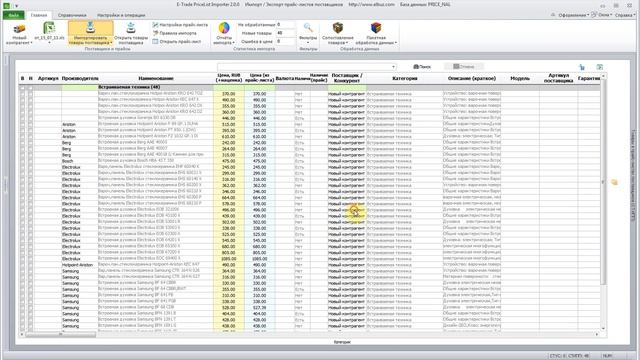Image resolution: width=640 pixels, height=360 pixels.
Task: Tick the В checkbox in the 664.00 Electrolux row
Action: pos(22,198)
